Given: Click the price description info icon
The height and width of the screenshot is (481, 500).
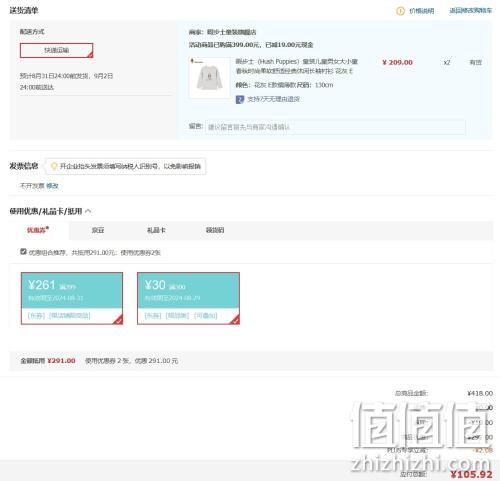Looking at the screenshot, I should (x=400, y=11).
